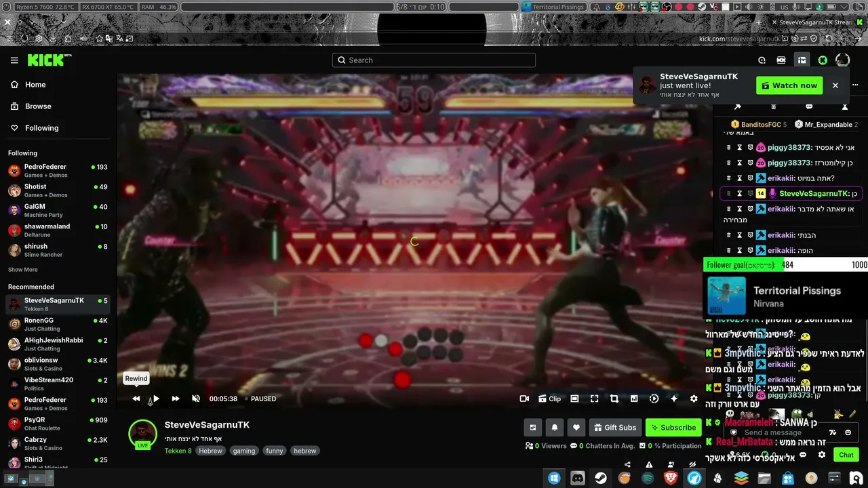Open GalGM channel in sidebar

(x=58, y=210)
